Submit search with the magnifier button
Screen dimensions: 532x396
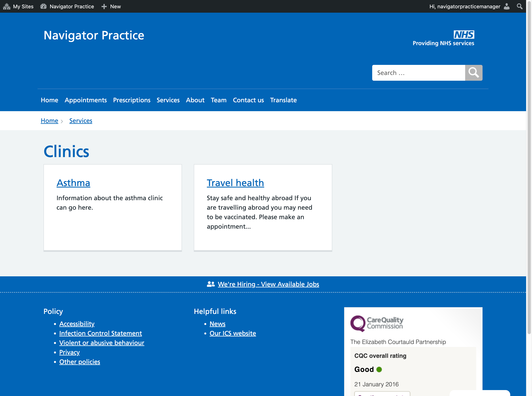(473, 73)
